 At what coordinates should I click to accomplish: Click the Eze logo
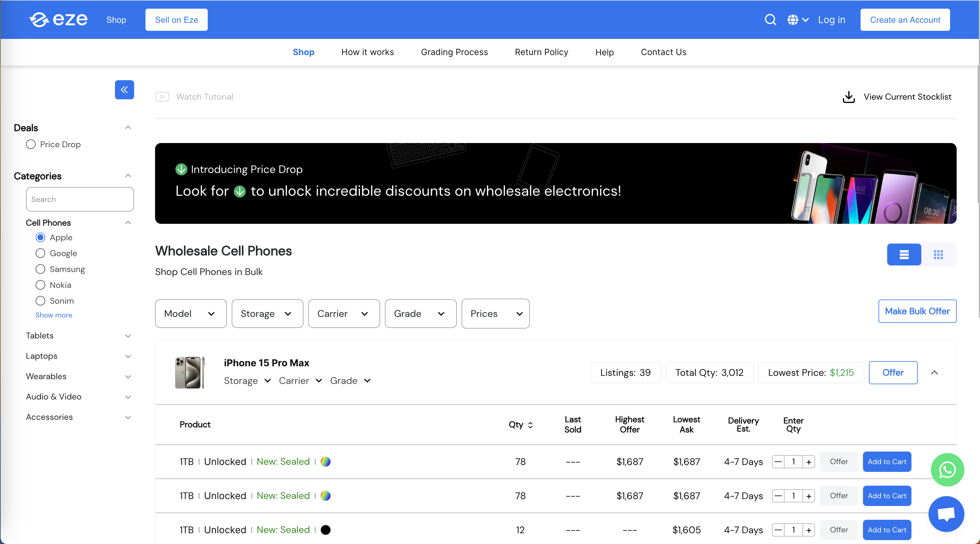[58, 19]
